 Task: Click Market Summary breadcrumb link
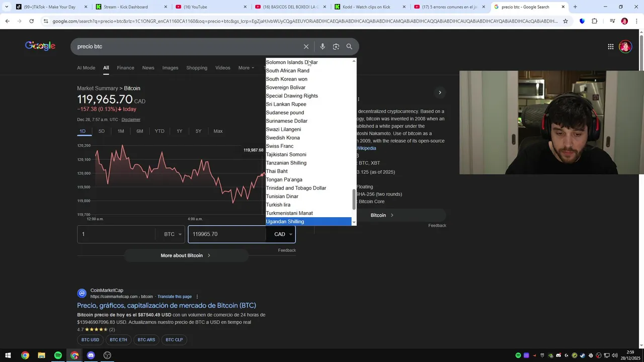97,88
